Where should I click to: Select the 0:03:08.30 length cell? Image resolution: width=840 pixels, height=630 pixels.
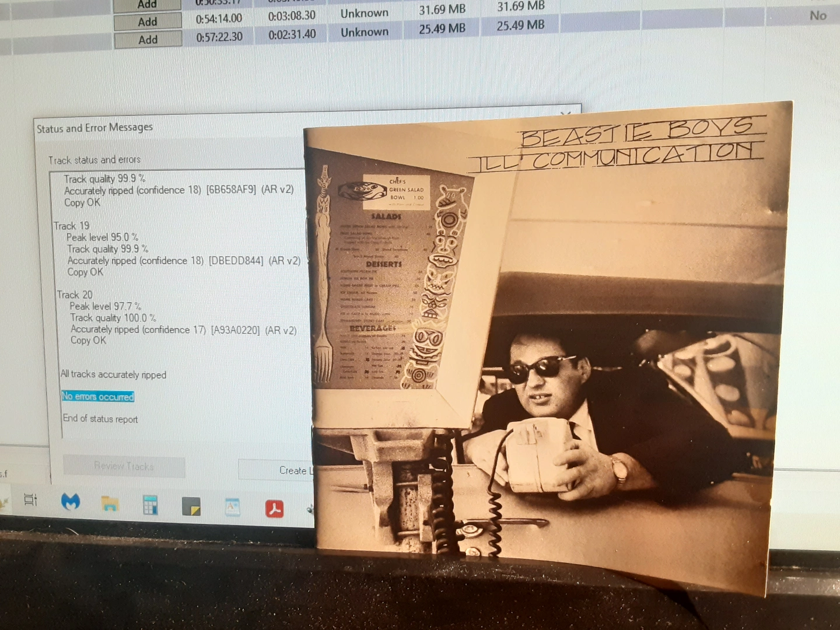pyautogui.click(x=292, y=16)
